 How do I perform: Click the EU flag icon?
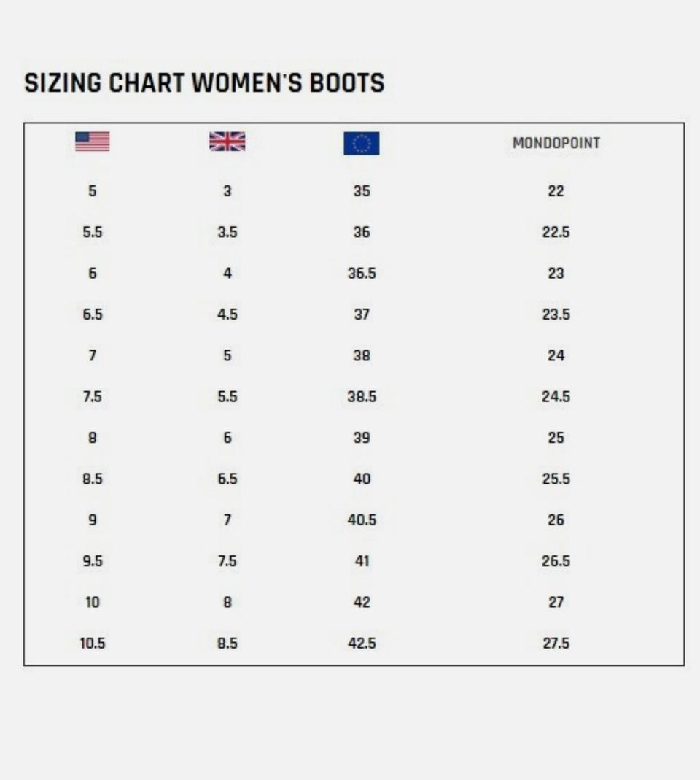[x=362, y=143]
